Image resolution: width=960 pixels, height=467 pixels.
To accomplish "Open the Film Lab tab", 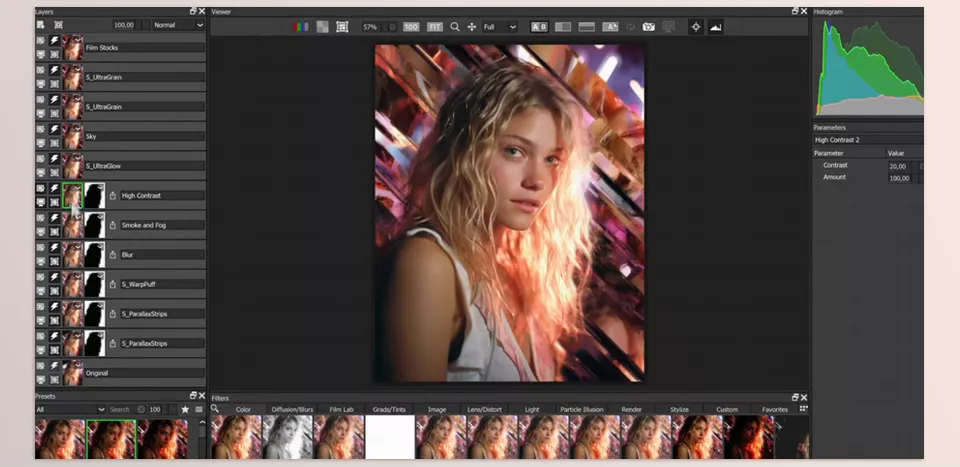I will (341, 409).
